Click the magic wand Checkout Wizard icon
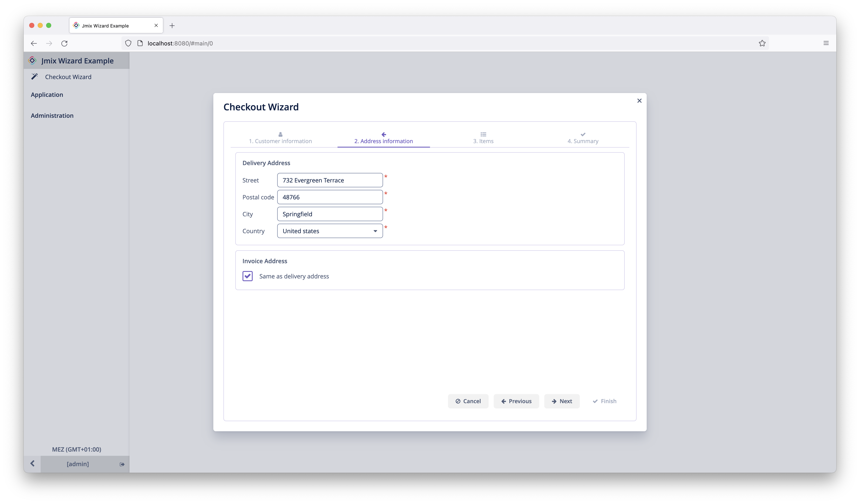 click(34, 77)
